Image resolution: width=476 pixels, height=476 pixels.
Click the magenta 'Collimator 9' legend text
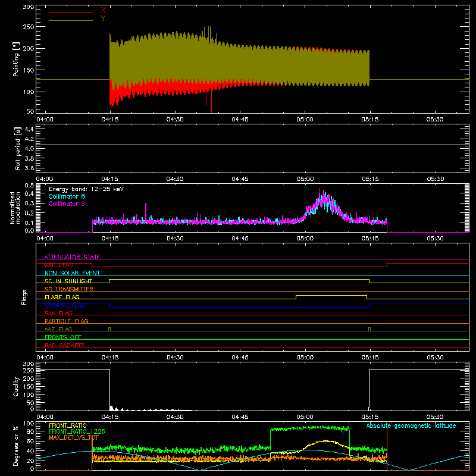[67, 203]
